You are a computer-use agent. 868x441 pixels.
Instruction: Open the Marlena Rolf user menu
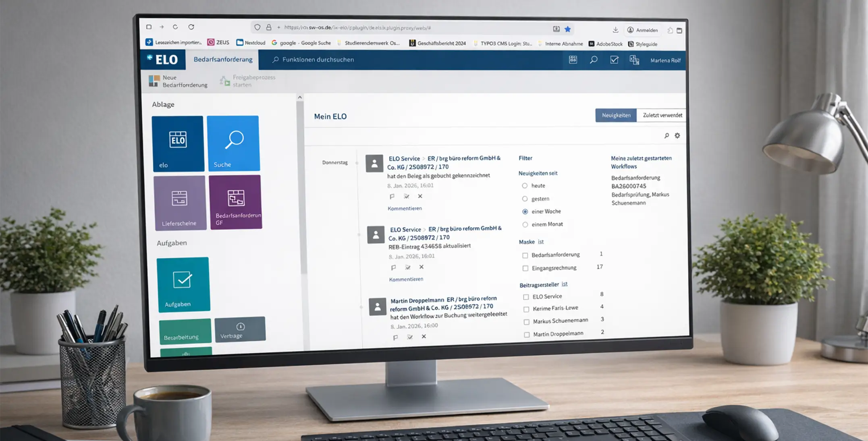665,60
